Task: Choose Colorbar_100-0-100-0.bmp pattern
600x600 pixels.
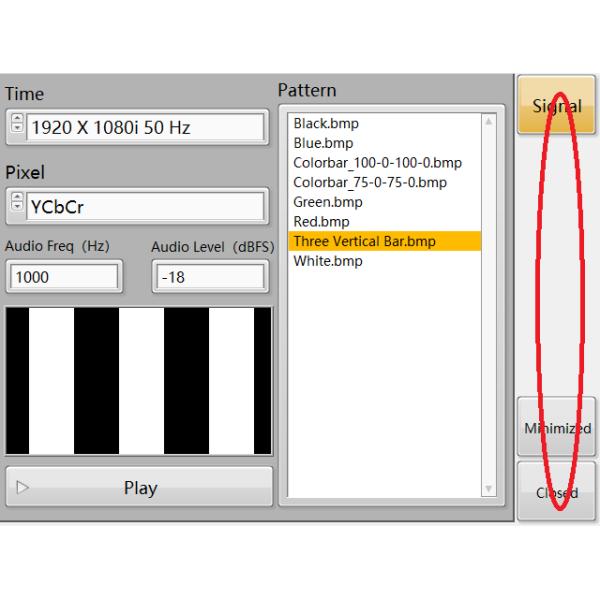Action: 377,163
